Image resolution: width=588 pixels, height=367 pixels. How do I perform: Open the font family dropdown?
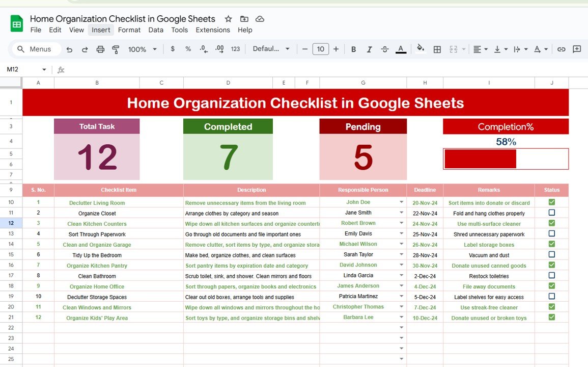click(271, 49)
